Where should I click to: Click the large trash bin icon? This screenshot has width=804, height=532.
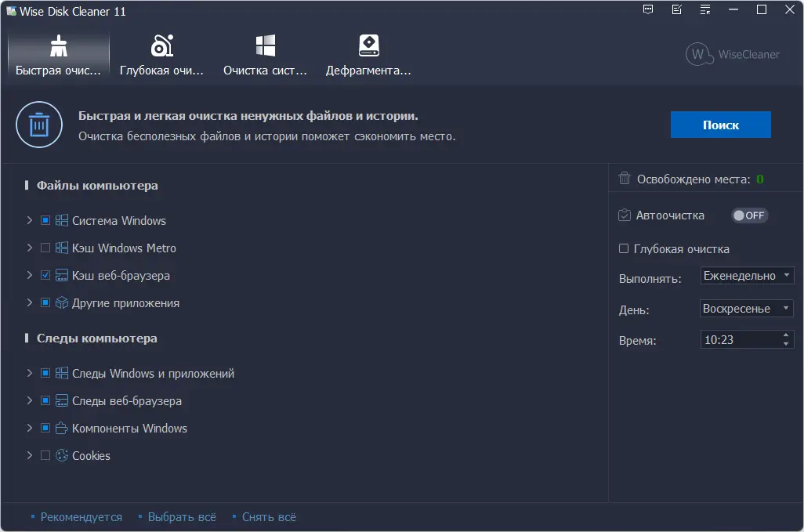pos(39,125)
